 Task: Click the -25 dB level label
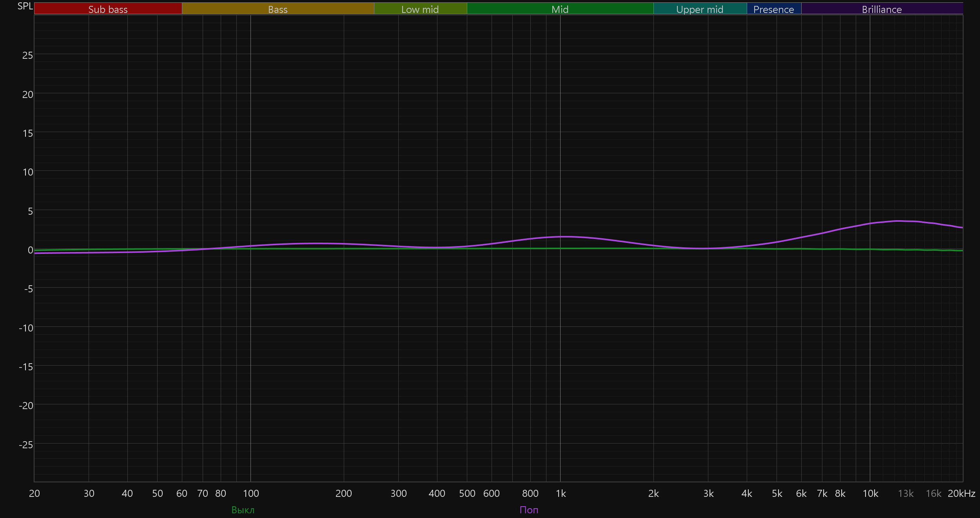[x=26, y=445]
